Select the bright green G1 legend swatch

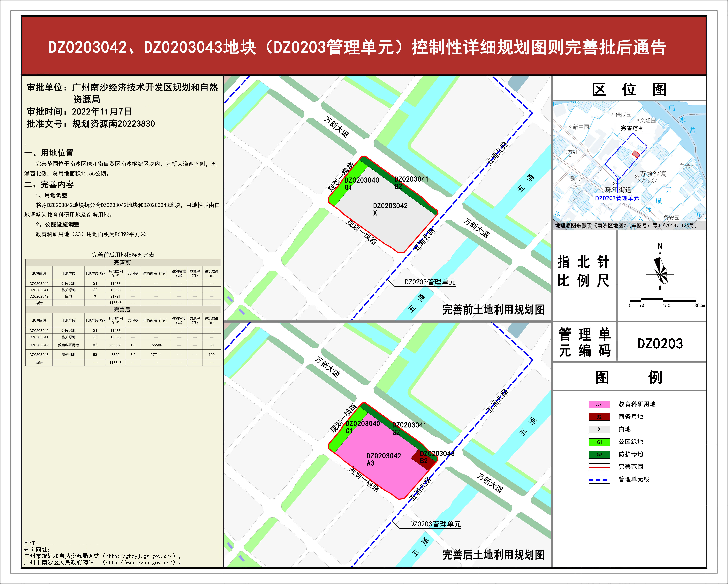(599, 442)
